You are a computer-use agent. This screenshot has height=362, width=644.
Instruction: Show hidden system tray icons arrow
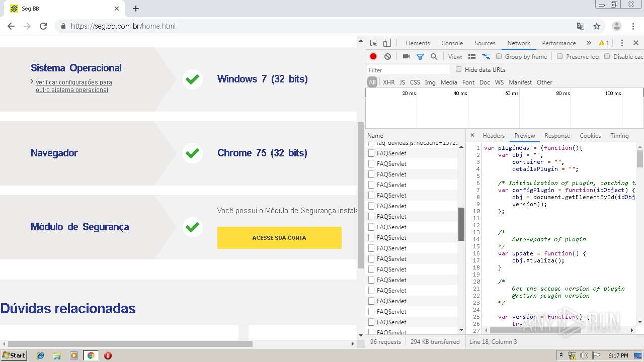[561, 355]
